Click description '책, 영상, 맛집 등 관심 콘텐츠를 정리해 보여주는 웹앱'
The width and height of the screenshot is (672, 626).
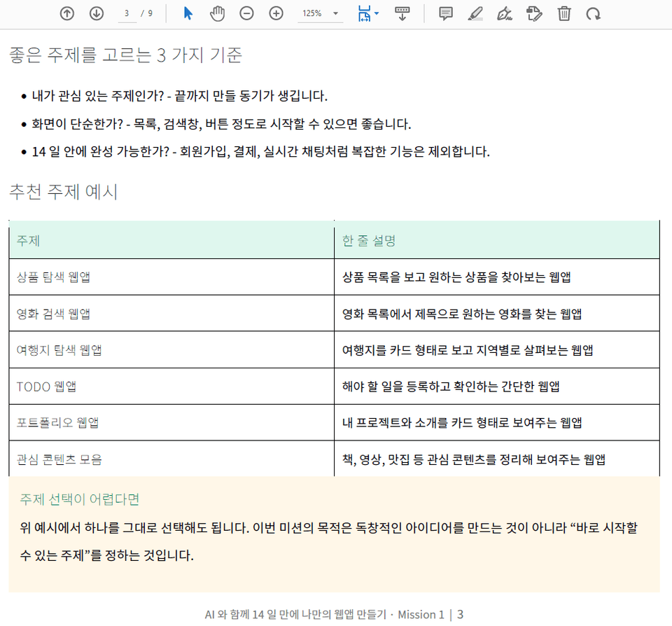(474, 459)
